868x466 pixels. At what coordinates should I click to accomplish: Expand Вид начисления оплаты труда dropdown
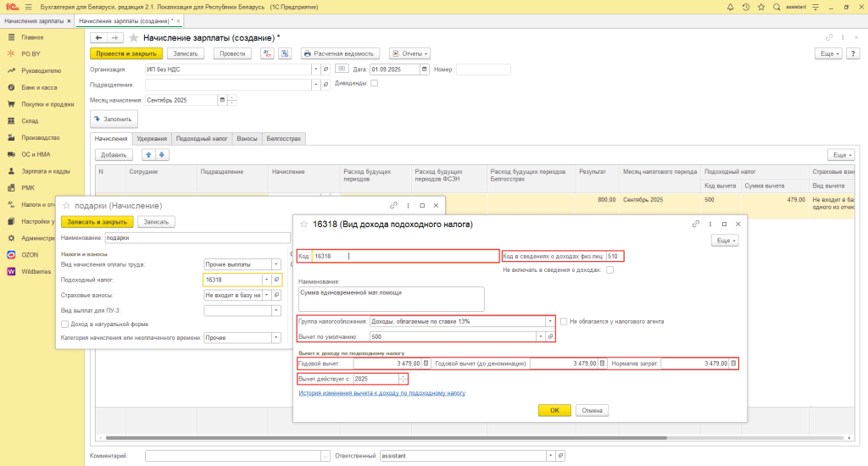(275, 264)
